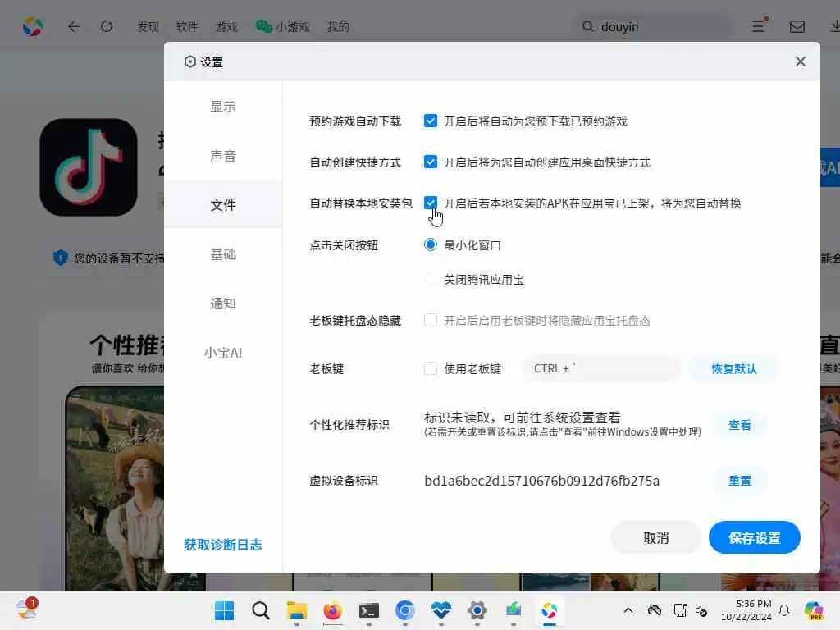The height and width of the screenshot is (630, 840).
Task: Click 重置 button for 虚拟设备标识
Action: [739, 481]
